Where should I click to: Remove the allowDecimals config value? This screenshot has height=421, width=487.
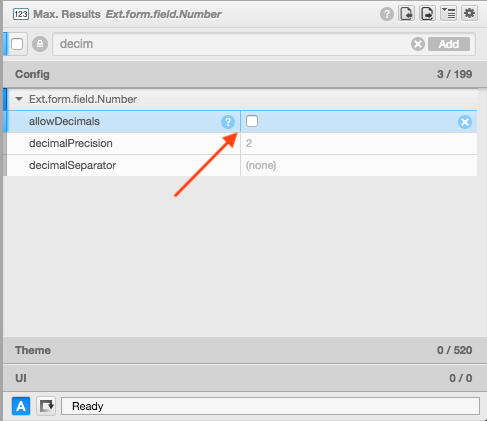tap(465, 122)
